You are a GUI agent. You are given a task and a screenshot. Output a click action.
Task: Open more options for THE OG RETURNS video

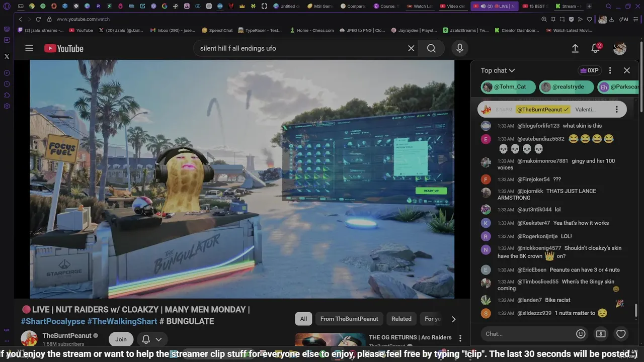click(x=460, y=338)
